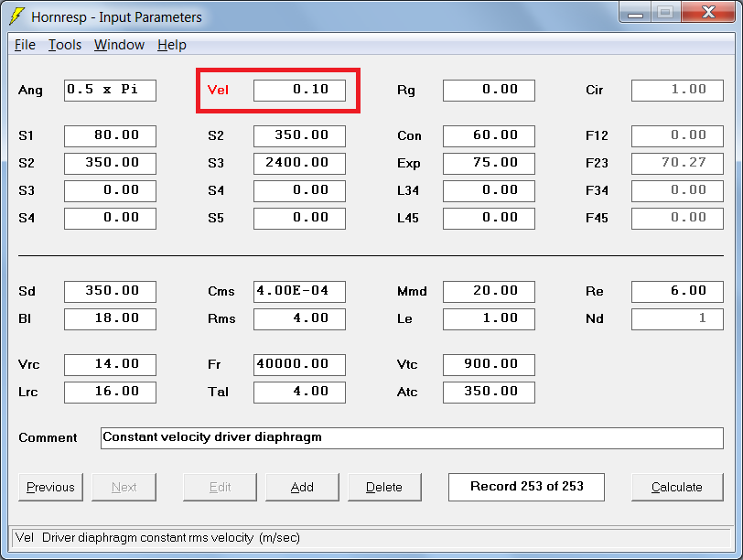Select the Lrc field showing 16.00
The image size is (743, 560).
pyautogui.click(x=110, y=393)
